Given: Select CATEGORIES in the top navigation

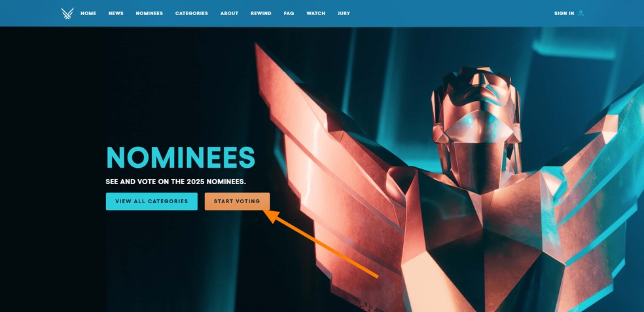Looking at the screenshot, I should click(191, 14).
